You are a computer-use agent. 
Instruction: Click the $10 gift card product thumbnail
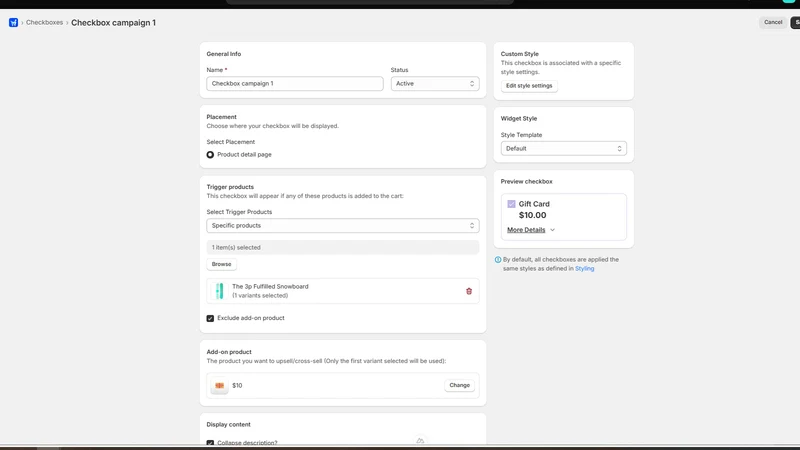tap(219, 385)
